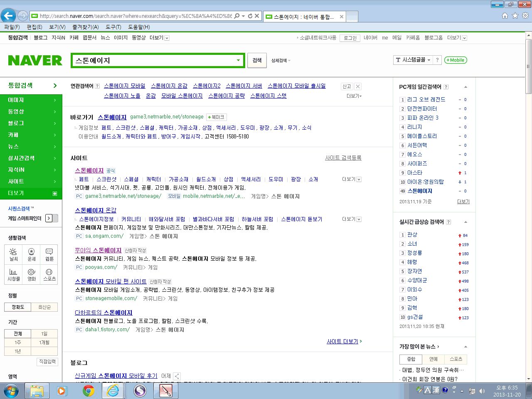Click the browser Back arrow button
Screen dimensions: 532x399
click(x=8, y=16)
